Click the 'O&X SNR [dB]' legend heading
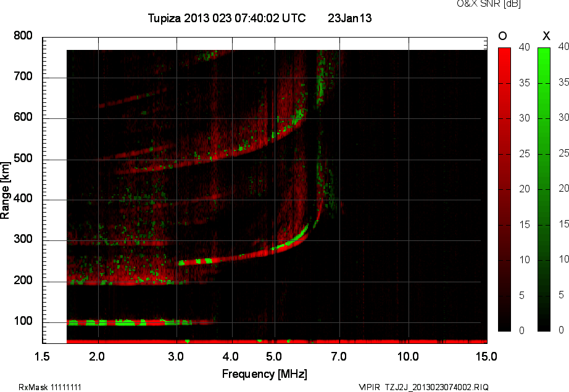Viewport: 569px width, 392px height. 489,4
